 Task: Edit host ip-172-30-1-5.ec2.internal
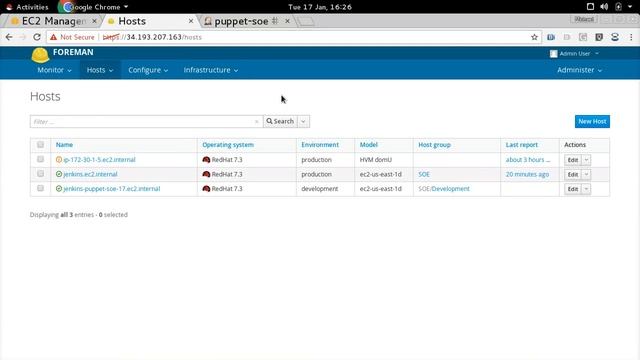(x=573, y=160)
